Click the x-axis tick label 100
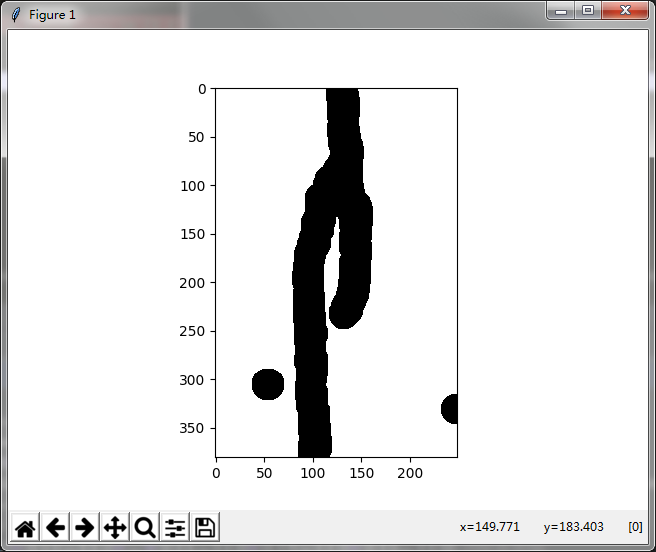 (313, 473)
